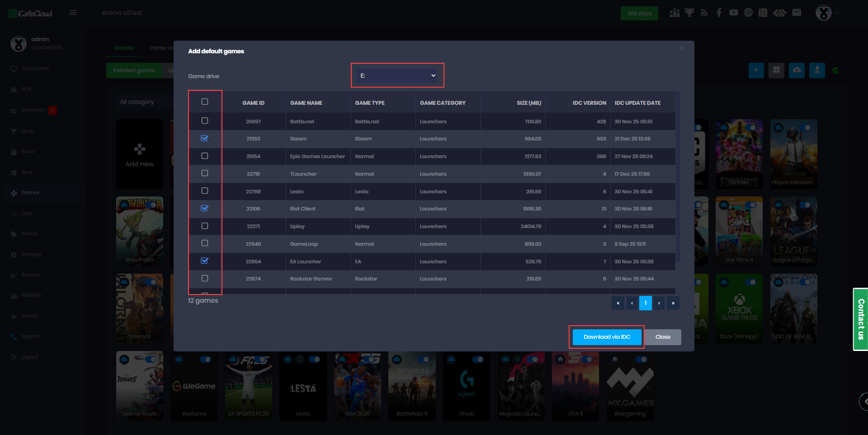This screenshot has height=435, width=868.
Task: Jump to last page in pagination
Action: (x=673, y=303)
